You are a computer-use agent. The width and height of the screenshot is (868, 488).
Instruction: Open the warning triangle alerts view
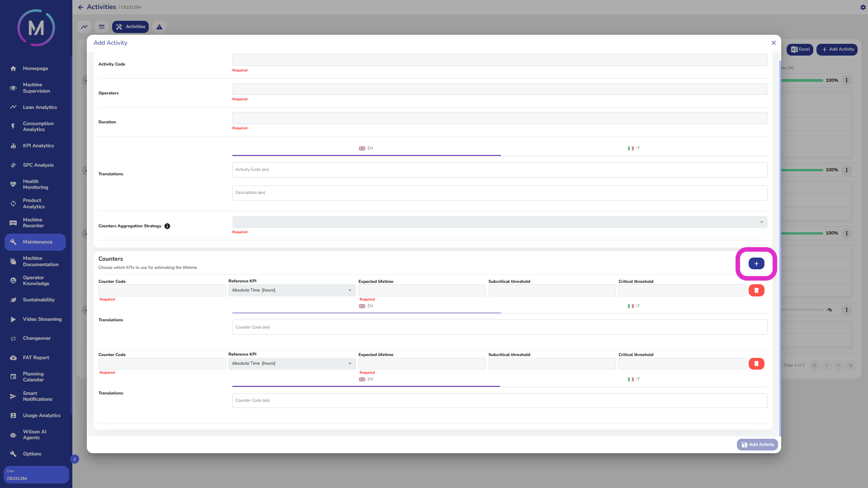click(159, 27)
